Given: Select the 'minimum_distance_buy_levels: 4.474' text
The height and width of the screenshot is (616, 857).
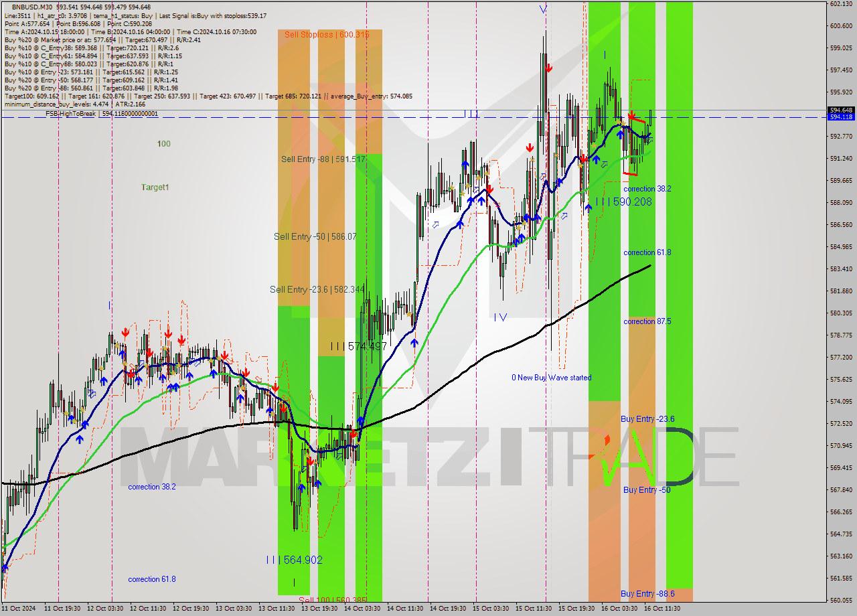Looking at the screenshot, I should point(56,104).
